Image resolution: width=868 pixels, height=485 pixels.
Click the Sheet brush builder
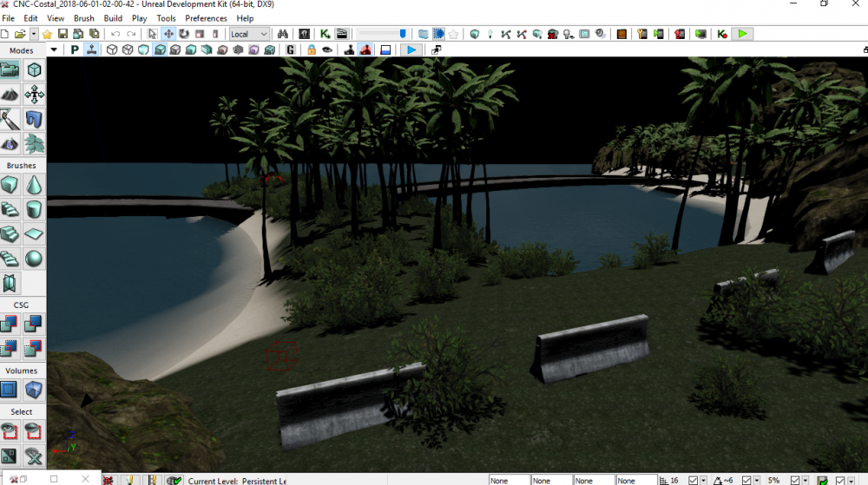pos(35,234)
